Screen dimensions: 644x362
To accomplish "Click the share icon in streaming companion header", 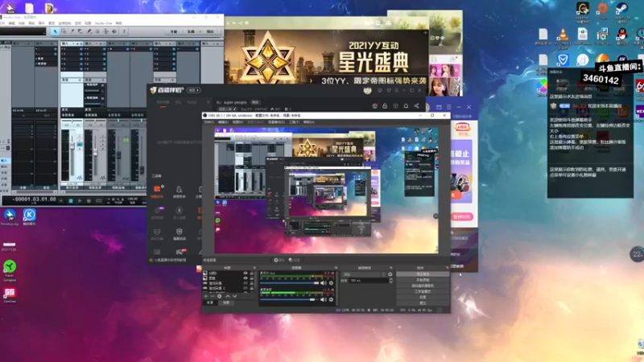I will point(416,106).
